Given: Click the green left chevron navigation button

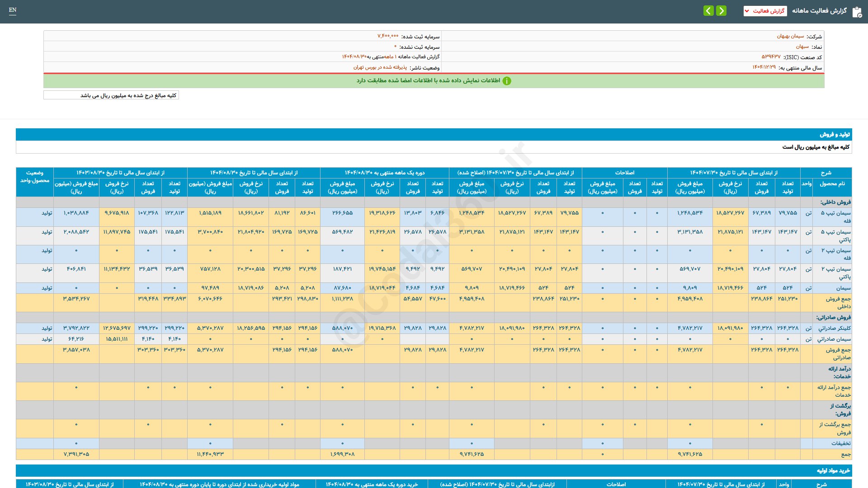Looking at the screenshot, I should click(708, 10).
